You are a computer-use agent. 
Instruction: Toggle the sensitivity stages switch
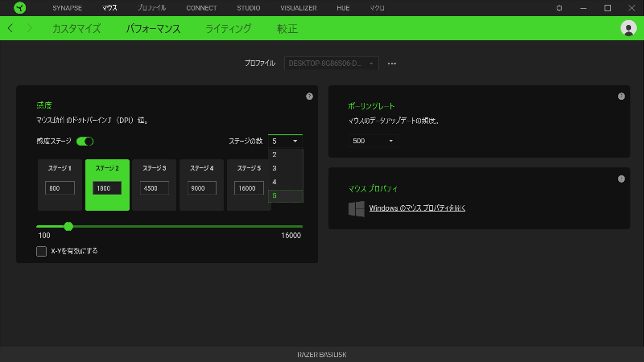(x=85, y=141)
